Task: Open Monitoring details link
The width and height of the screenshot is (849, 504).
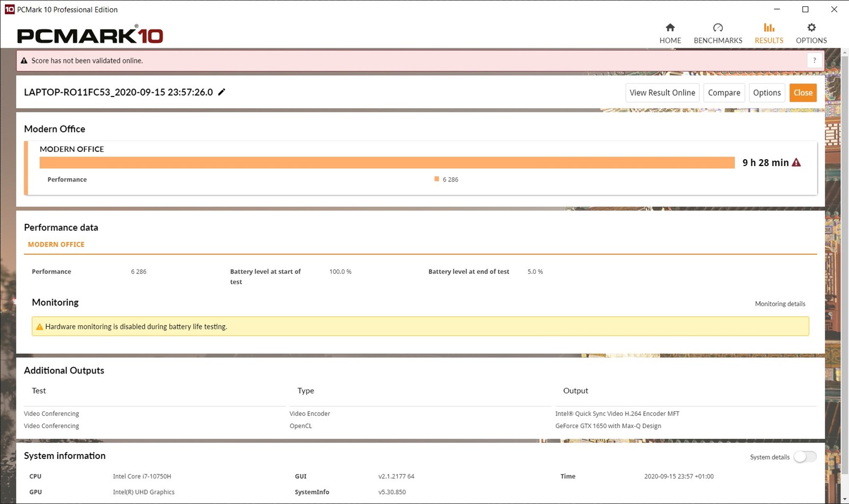Action: click(780, 304)
